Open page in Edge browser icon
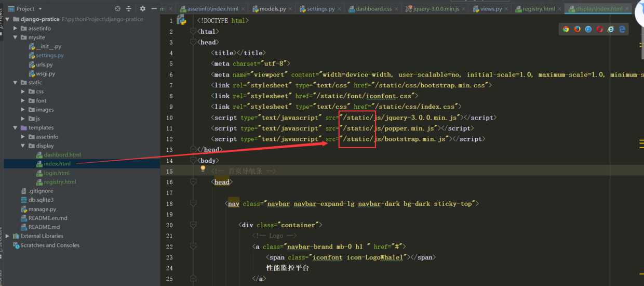 click(622, 29)
